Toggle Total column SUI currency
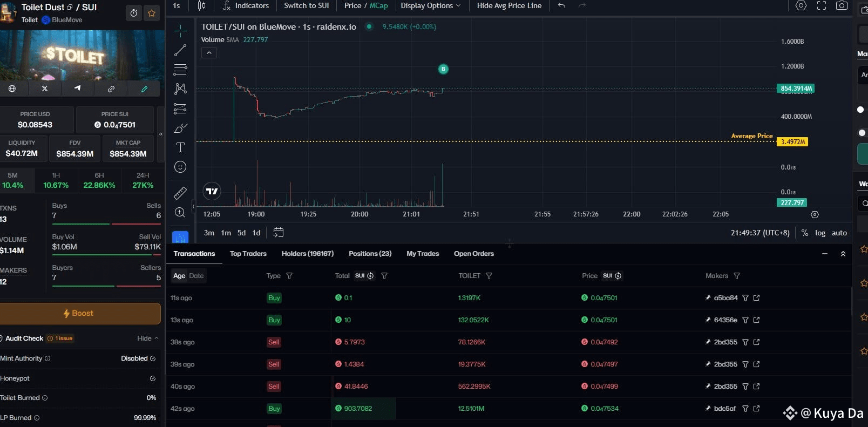868x427 pixels. pyautogui.click(x=364, y=276)
